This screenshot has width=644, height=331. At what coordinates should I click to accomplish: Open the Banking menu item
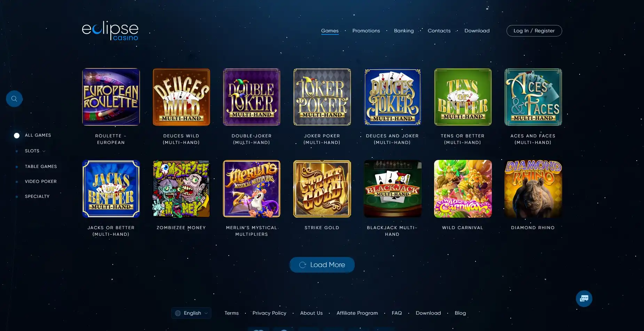404,31
